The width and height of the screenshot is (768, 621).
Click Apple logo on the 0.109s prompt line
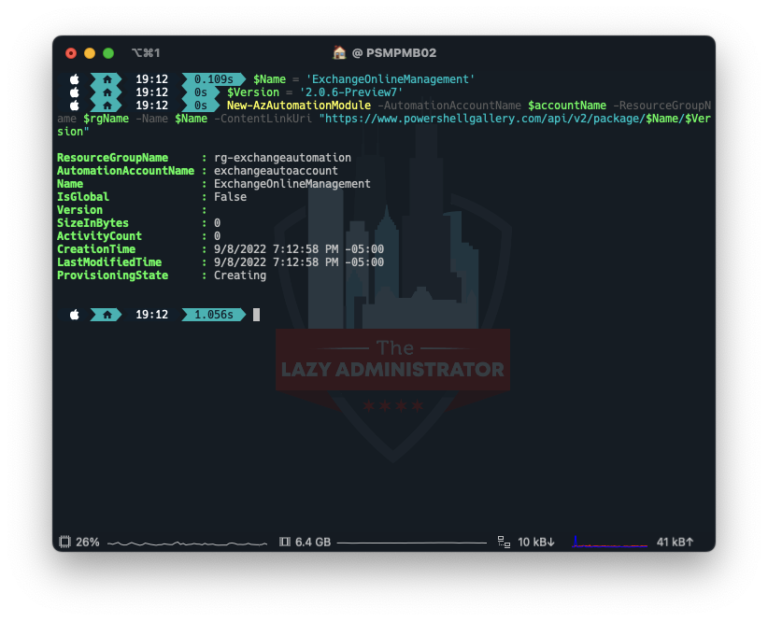(74, 79)
